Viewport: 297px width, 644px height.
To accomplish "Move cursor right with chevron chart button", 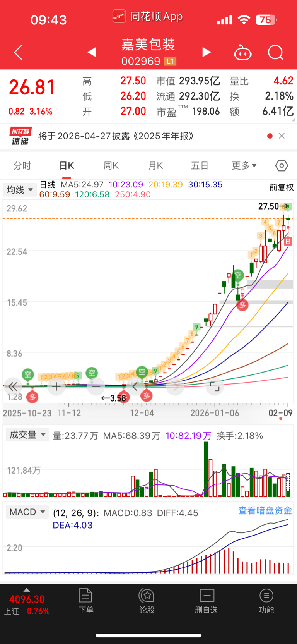I will click(176, 386).
